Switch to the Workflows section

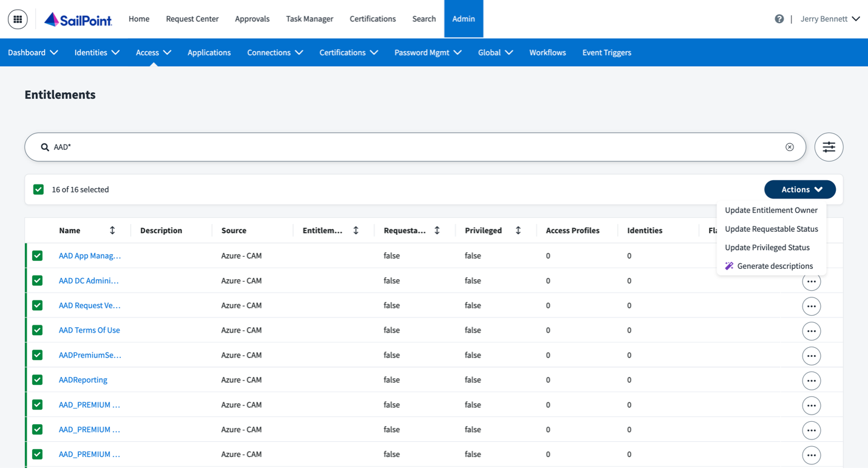point(547,52)
